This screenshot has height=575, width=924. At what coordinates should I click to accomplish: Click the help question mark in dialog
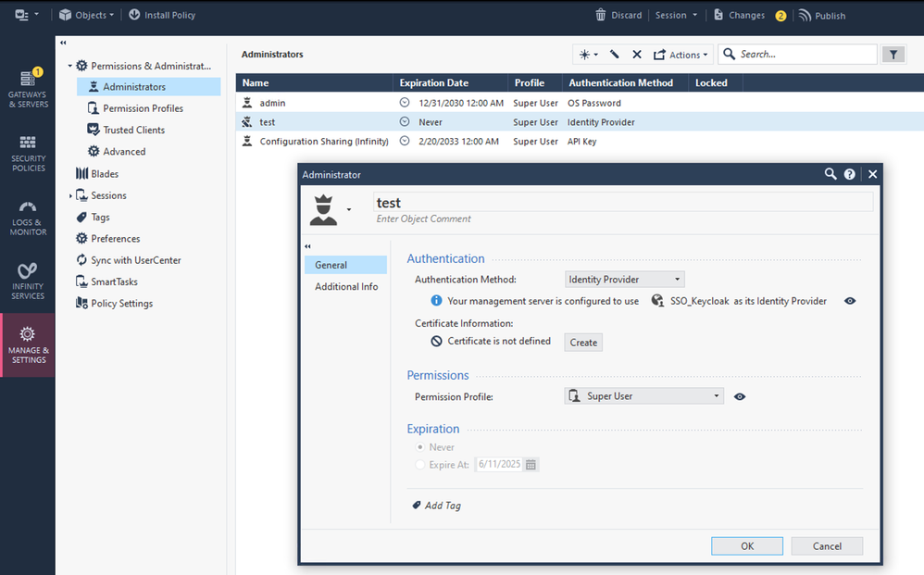pos(849,174)
